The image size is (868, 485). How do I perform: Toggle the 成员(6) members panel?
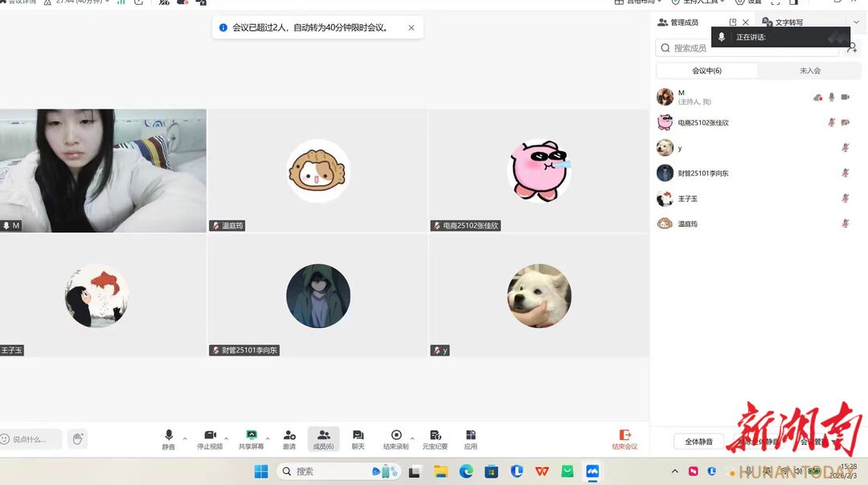tap(323, 438)
